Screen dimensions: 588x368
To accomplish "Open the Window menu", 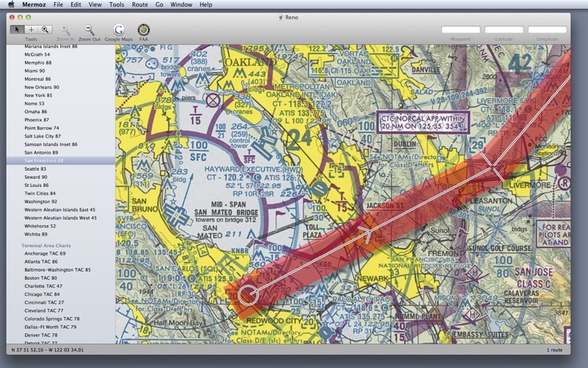I will click(x=181, y=4).
